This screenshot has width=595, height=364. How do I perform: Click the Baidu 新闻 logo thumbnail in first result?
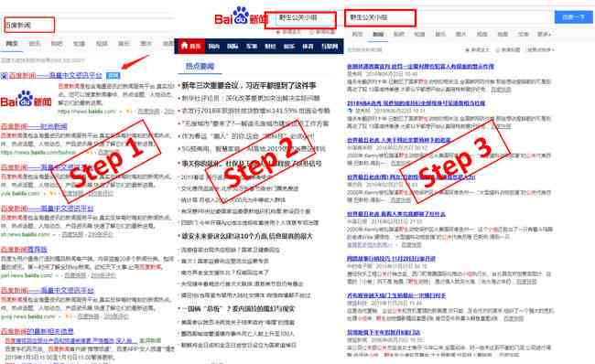point(26,100)
